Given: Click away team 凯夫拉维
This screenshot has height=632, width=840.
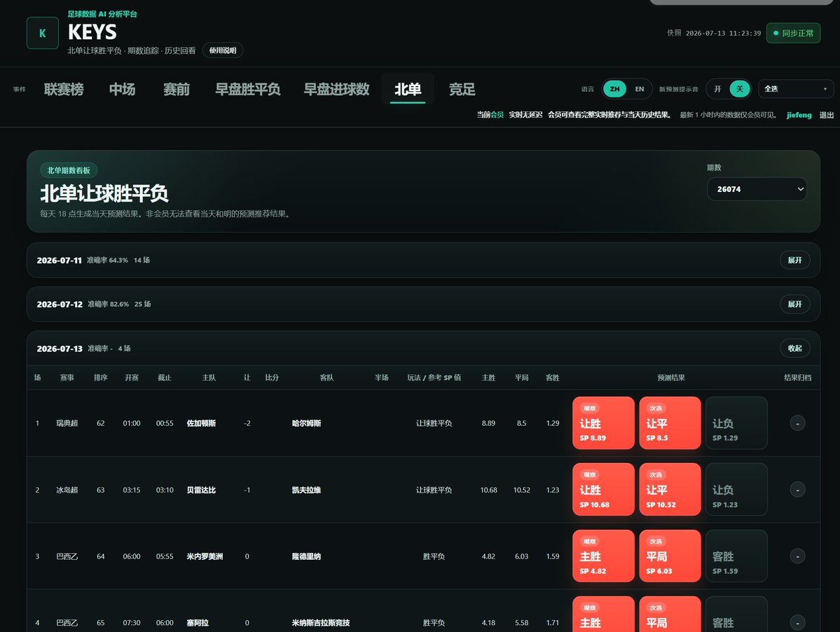Looking at the screenshot, I should [306, 490].
